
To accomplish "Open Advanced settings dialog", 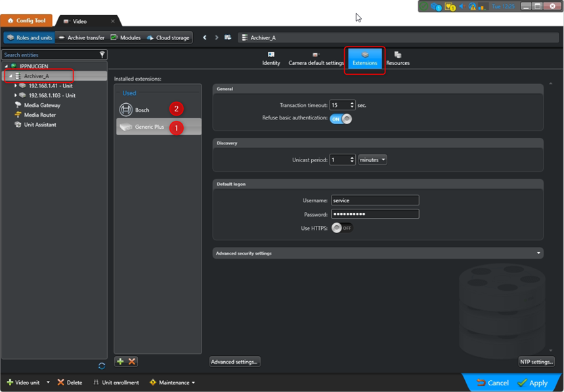I will [x=234, y=362].
